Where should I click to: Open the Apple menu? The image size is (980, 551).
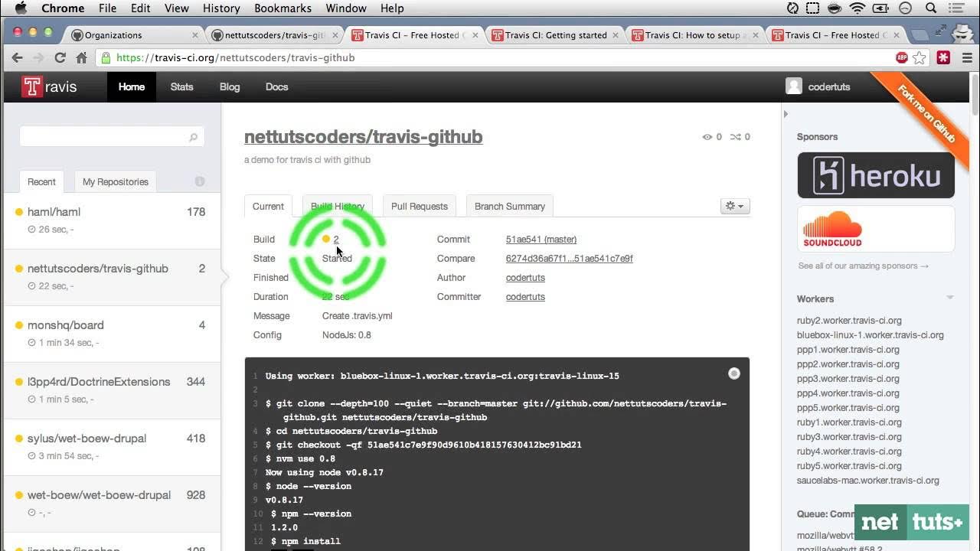21,8
